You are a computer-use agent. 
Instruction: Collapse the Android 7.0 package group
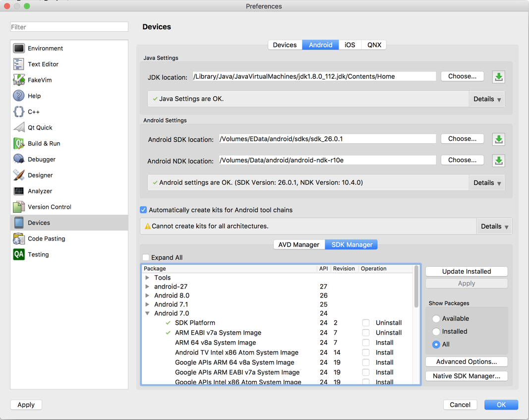click(147, 313)
